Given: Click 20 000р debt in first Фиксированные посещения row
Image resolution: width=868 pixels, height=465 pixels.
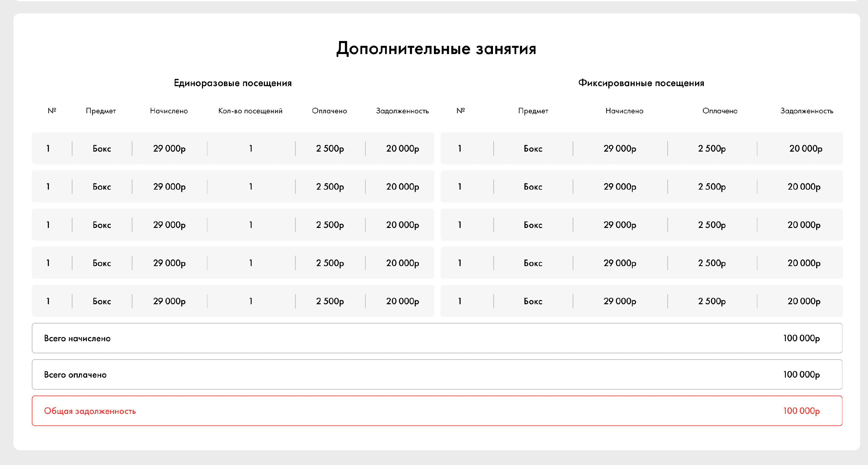Looking at the screenshot, I should 805,148.
